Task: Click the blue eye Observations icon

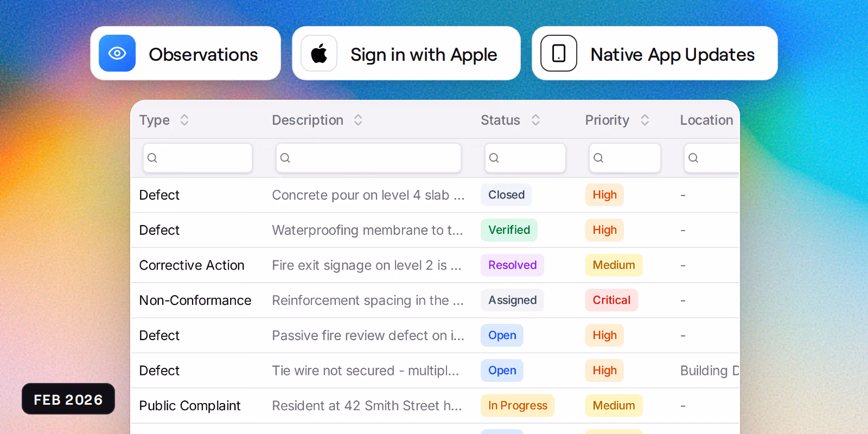Action: point(117,53)
